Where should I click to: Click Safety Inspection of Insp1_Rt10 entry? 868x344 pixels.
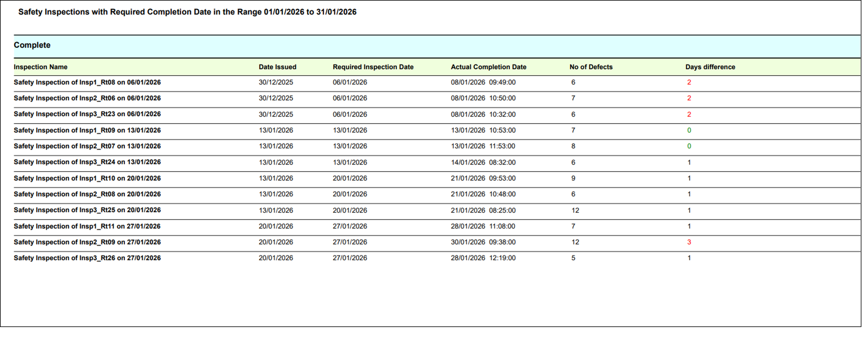tap(87, 178)
